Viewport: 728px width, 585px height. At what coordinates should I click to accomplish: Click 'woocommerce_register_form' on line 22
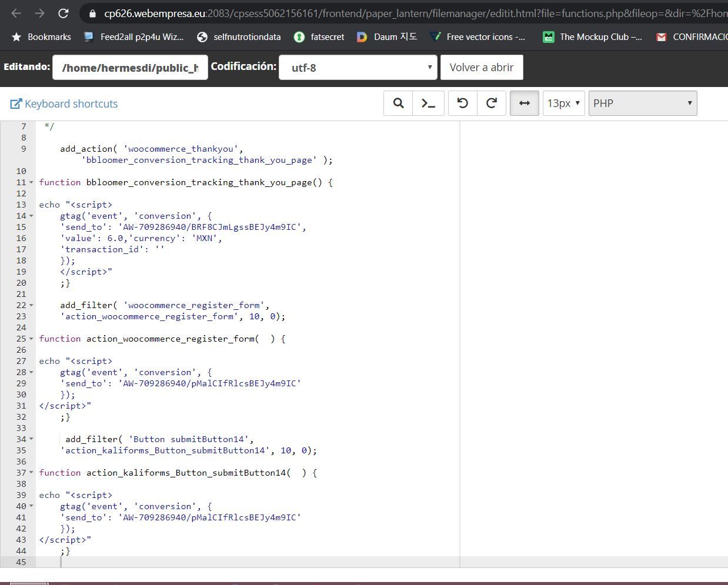point(193,305)
